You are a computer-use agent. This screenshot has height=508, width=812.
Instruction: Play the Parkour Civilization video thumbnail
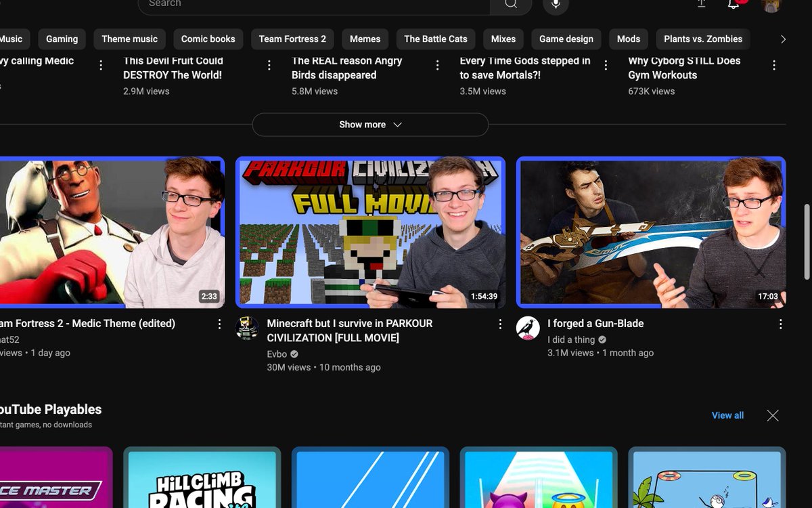tap(370, 232)
